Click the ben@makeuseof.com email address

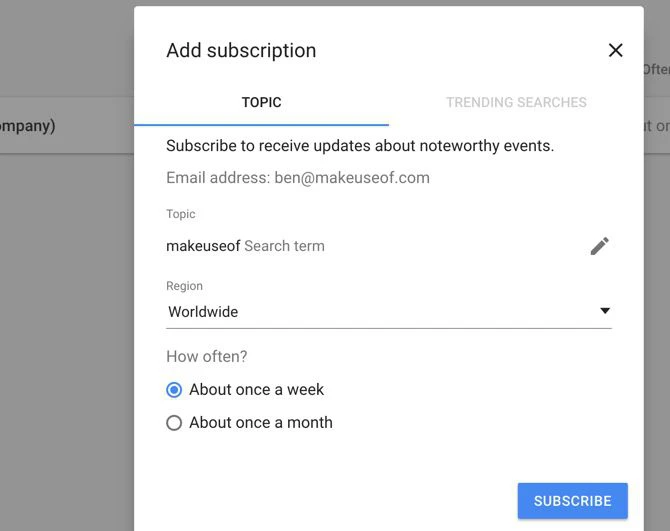point(352,178)
